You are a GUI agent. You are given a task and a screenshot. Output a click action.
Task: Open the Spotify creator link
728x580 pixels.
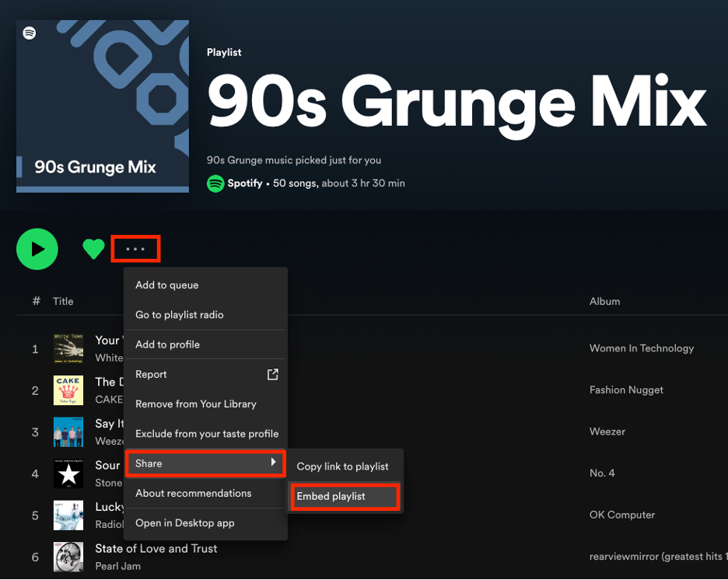[244, 183]
